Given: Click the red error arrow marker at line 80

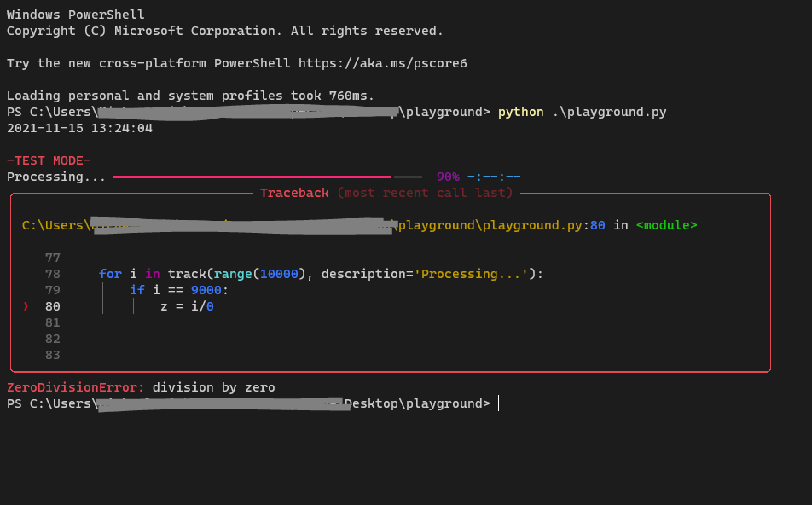Looking at the screenshot, I should pyautogui.click(x=25, y=305).
